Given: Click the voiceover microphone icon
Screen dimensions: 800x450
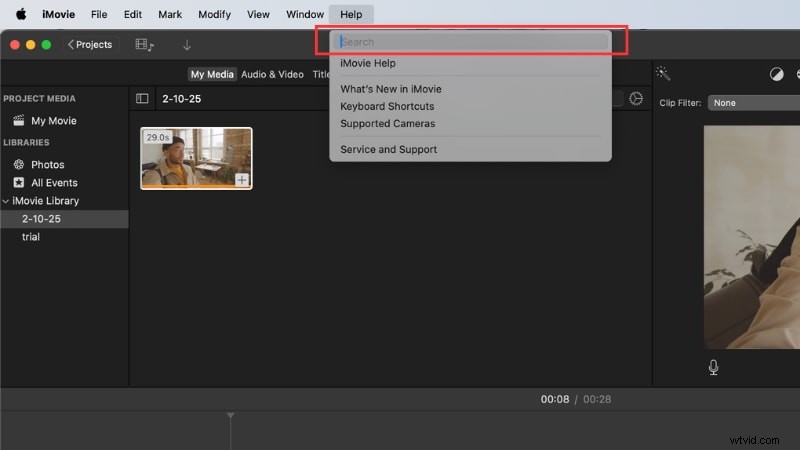Looking at the screenshot, I should (713, 367).
